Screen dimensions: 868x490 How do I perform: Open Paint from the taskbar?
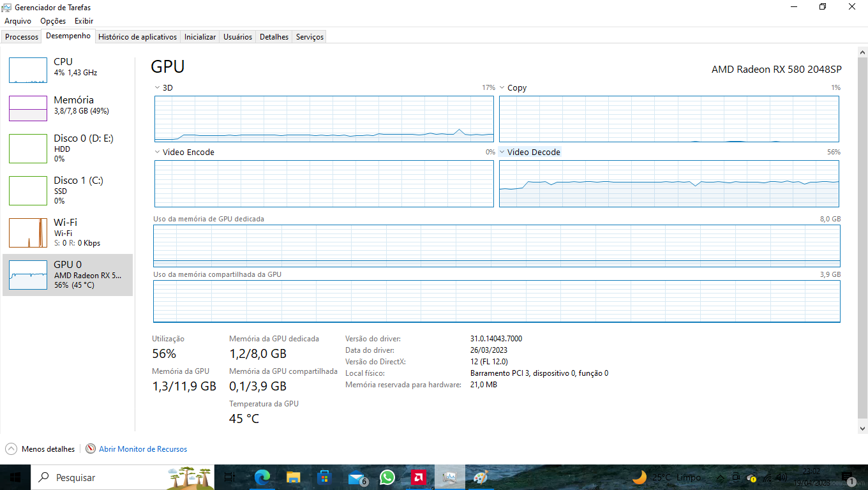click(481, 477)
